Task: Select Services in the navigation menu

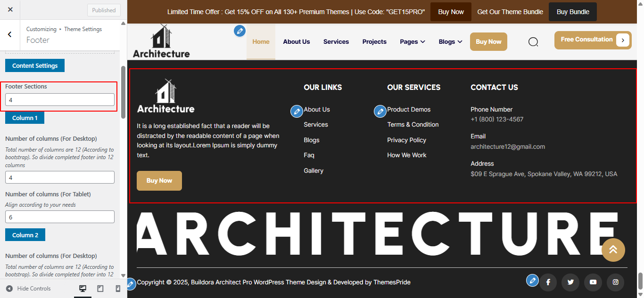Action: point(336,41)
